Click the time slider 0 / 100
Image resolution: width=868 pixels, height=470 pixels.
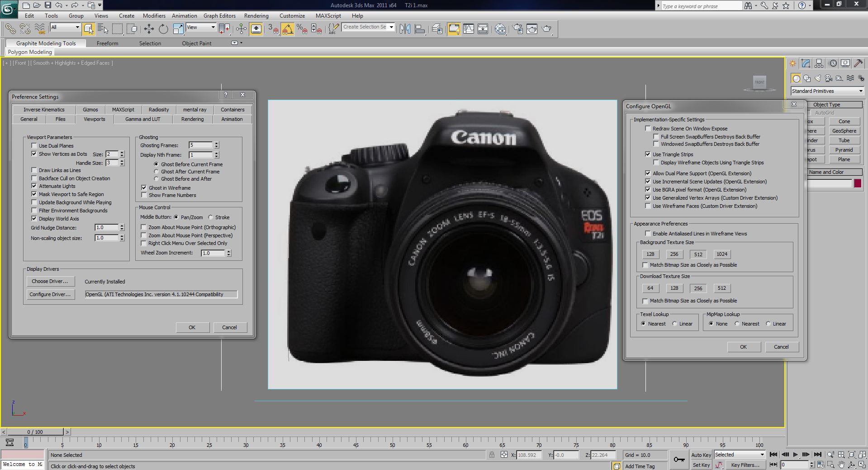coord(35,432)
